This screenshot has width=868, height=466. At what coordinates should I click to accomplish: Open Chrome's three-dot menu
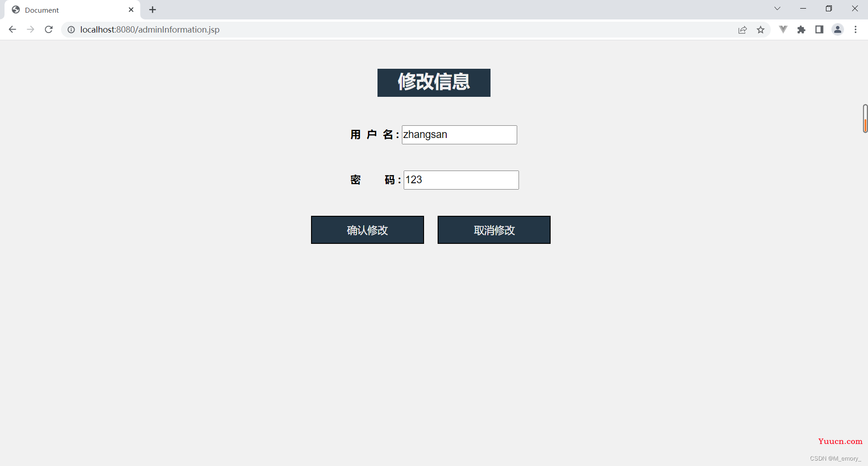(x=855, y=30)
